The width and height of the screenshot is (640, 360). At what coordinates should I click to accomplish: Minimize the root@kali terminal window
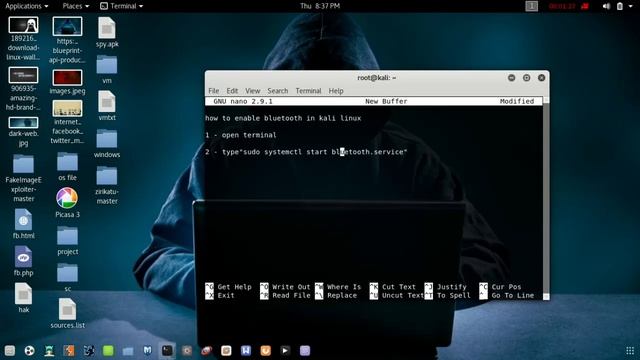click(511, 78)
